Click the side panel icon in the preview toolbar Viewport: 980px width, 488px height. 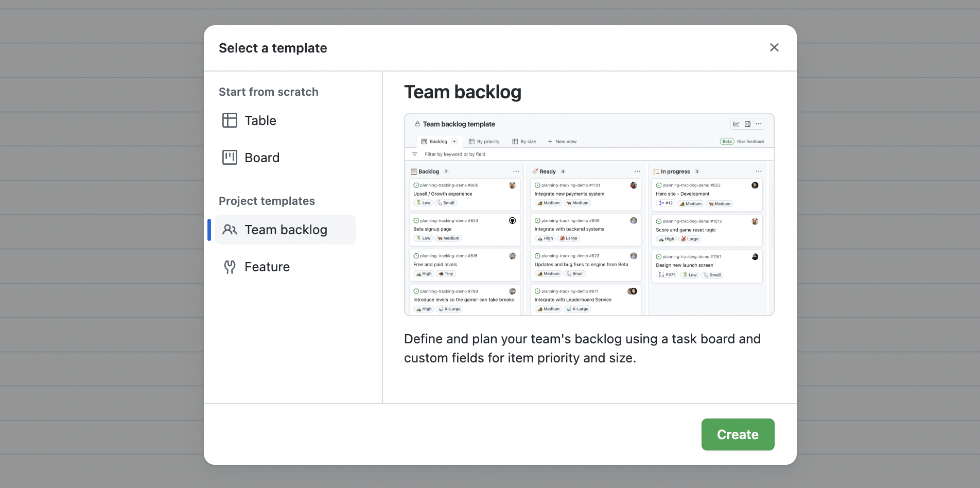747,124
